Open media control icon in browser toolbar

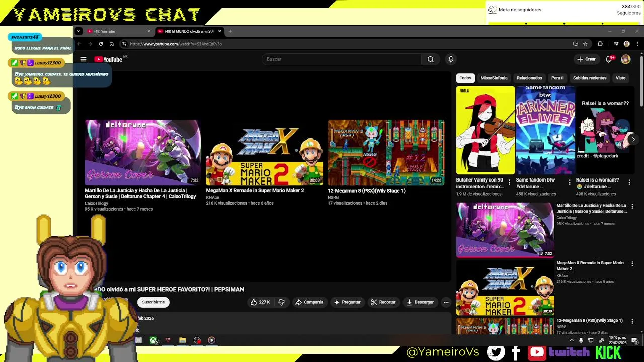(x=616, y=44)
